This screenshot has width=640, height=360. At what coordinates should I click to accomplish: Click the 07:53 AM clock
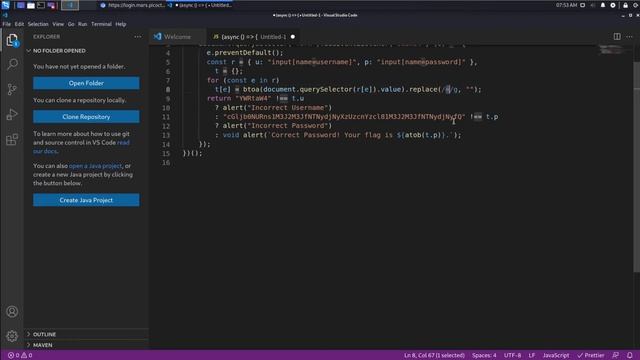(x=566, y=5)
